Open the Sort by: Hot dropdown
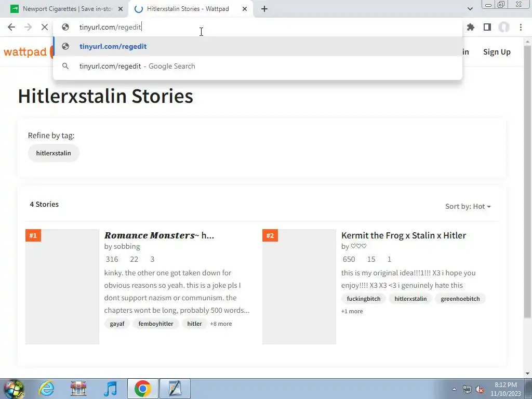This screenshot has height=399, width=532. click(468, 206)
